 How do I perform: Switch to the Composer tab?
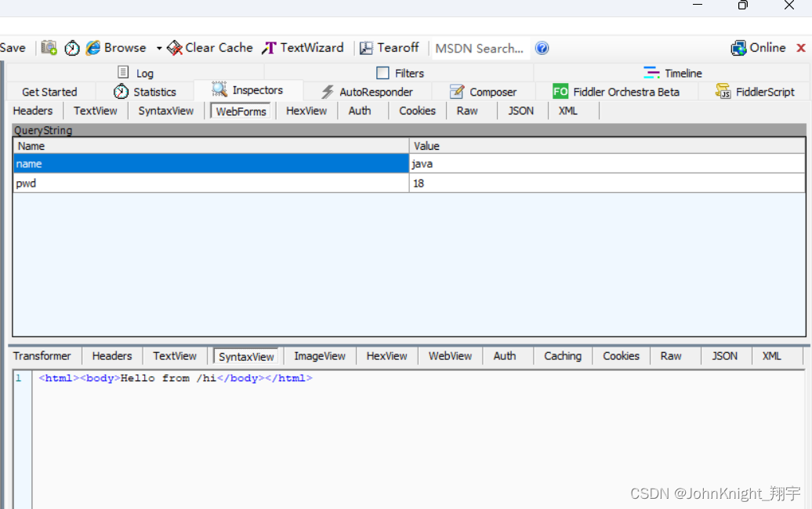tap(483, 92)
